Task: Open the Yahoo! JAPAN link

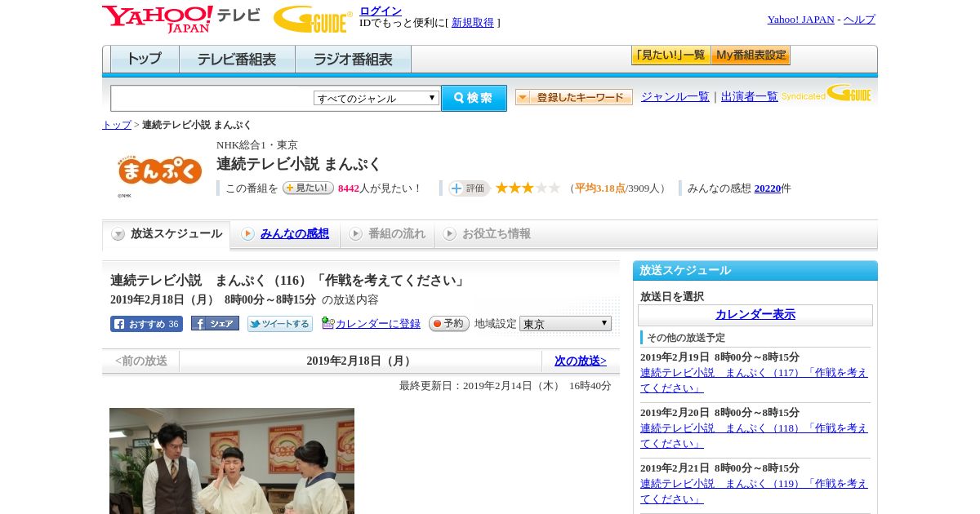Action: tap(800, 20)
